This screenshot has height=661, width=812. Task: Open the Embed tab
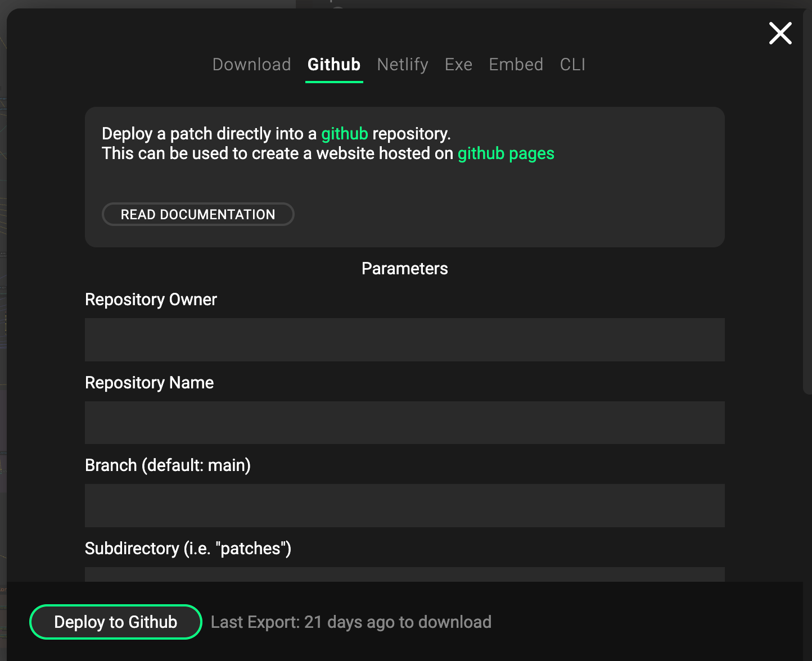coord(516,65)
